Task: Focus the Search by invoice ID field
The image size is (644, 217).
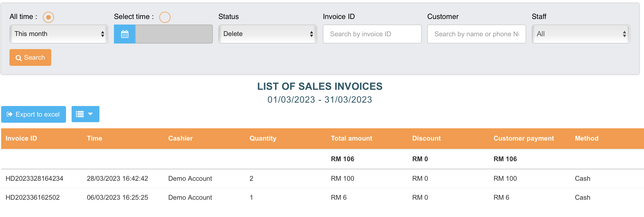Action: tap(372, 34)
